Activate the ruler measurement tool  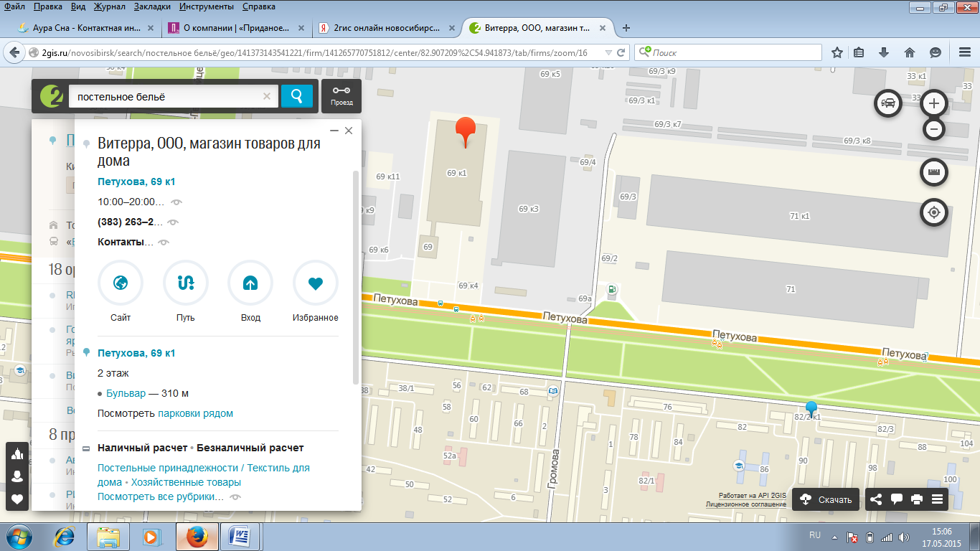coord(934,171)
